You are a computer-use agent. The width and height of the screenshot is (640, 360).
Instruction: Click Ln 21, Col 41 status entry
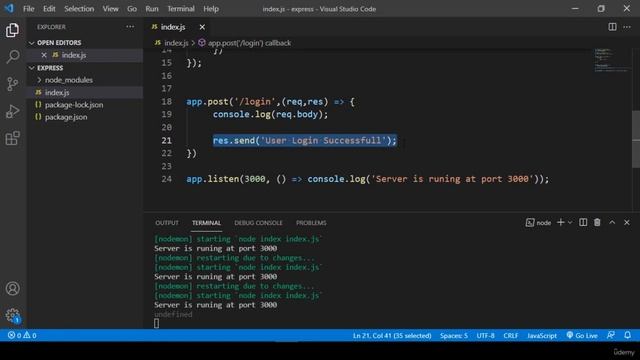click(x=392, y=336)
